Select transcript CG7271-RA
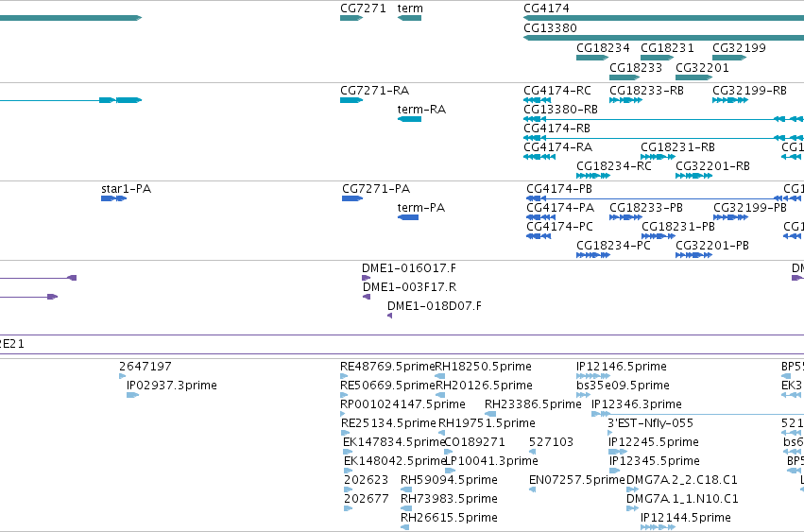The height and width of the screenshot is (532, 804). tap(351, 100)
